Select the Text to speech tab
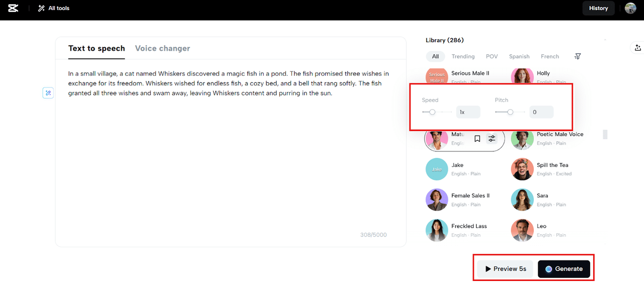This screenshot has height=285, width=644. [x=97, y=48]
